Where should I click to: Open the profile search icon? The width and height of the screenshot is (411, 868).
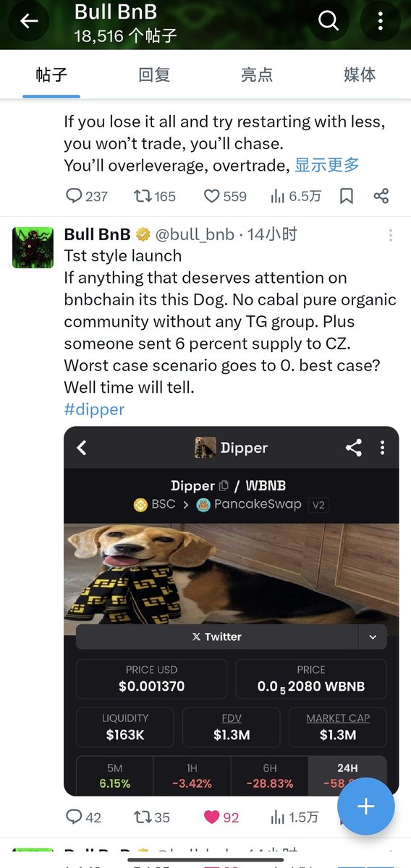pyautogui.click(x=329, y=22)
